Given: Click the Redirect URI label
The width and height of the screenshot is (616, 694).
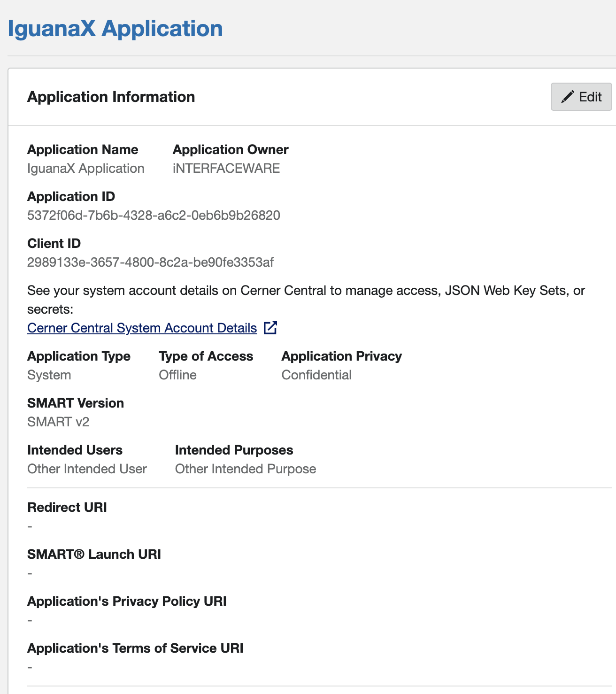Looking at the screenshot, I should pyautogui.click(x=67, y=507).
